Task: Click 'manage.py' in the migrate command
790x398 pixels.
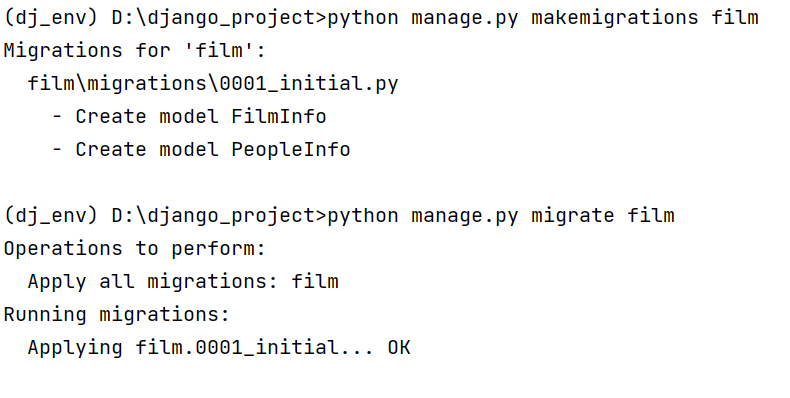Action: pos(465,216)
